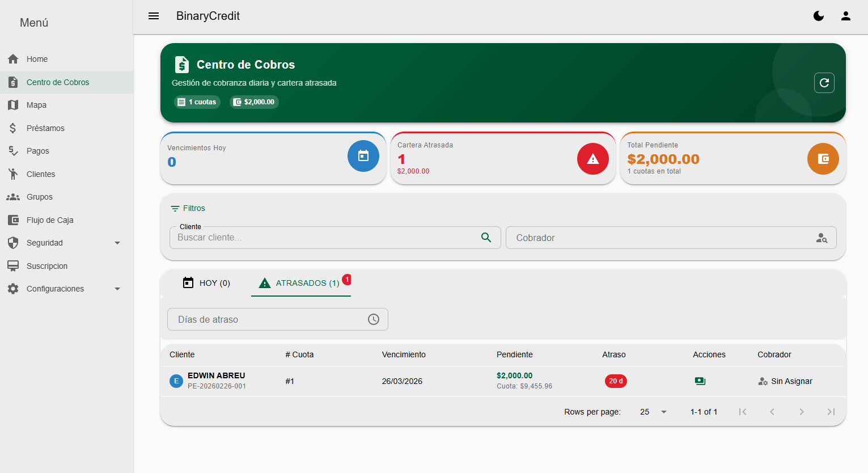868x473 pixels.
Task: Click the clock icon in Días de atraso
Action: coord(374,319)
